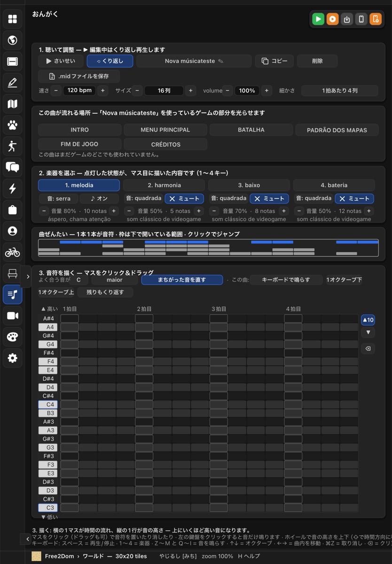This screenshot has width=392, height=564.
Task: Open the dashboard grid icon in the sidebar
Action: [13, 19]
